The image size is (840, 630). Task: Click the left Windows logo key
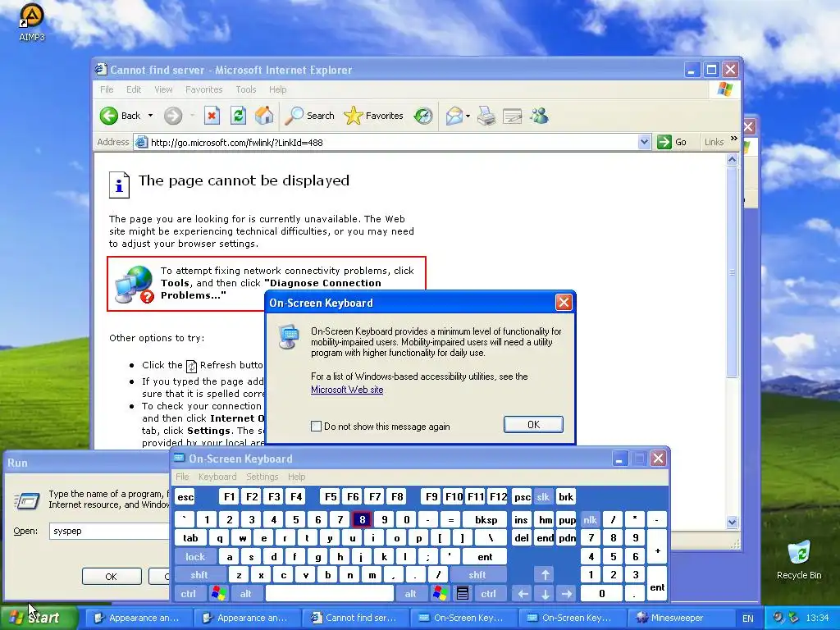pyautogui.click(x=218, y=594)
